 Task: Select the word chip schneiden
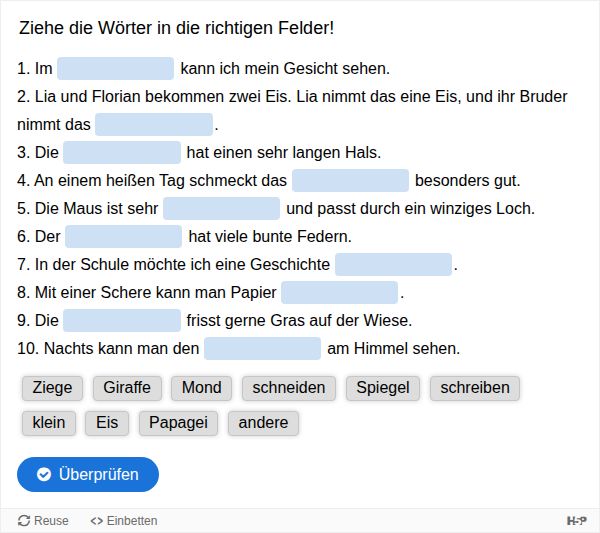[x=289, y=388]
